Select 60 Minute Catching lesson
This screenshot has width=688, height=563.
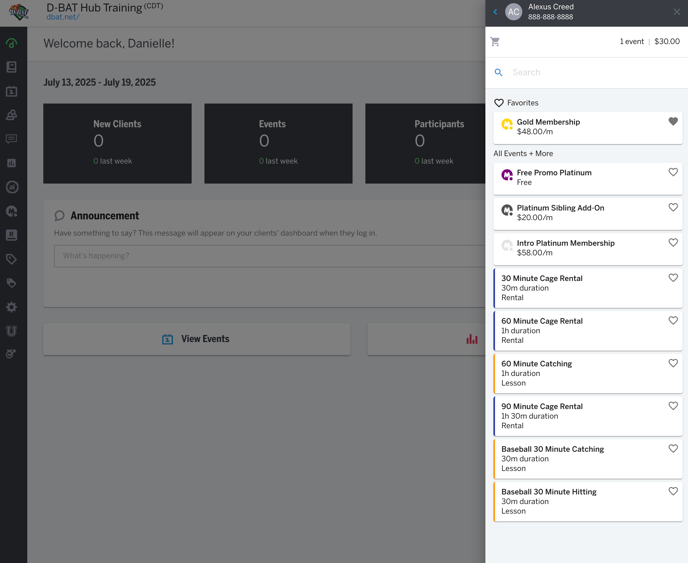pyautogui.click(x=588, y=373)
